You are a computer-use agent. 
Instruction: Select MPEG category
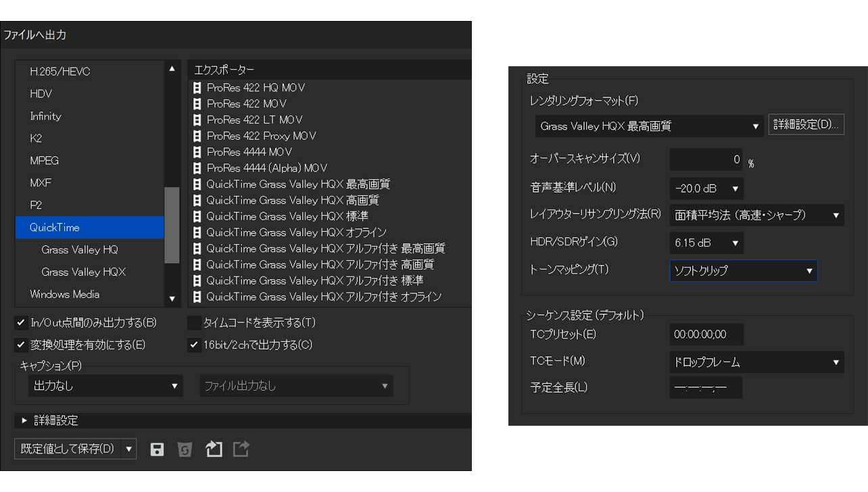click(x=89, y=161)
